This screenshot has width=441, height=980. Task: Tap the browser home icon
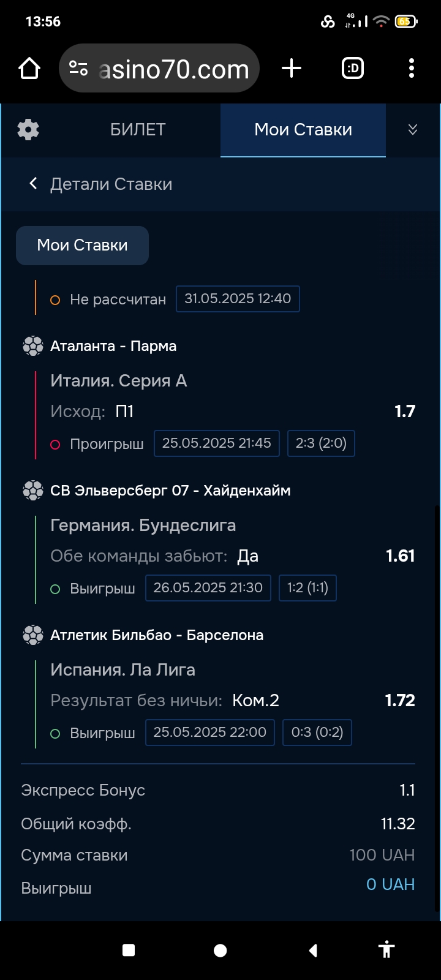(x=29, y=69)
